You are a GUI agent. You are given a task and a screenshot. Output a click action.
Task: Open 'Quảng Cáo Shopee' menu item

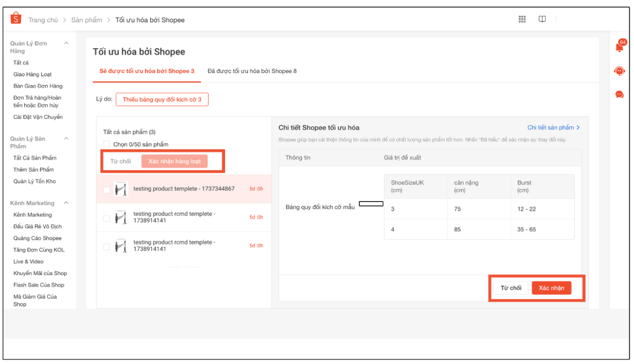coord(37,238)
